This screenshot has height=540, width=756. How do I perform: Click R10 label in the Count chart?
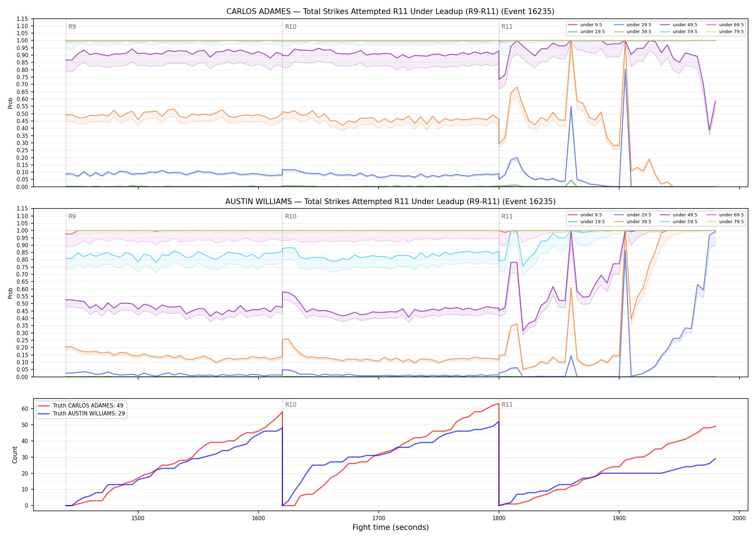[291, 405]
